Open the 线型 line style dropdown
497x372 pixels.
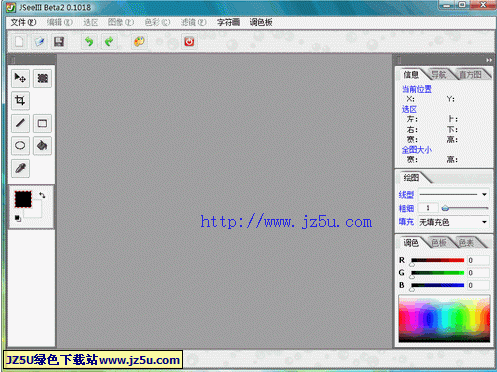click(454, 194)
